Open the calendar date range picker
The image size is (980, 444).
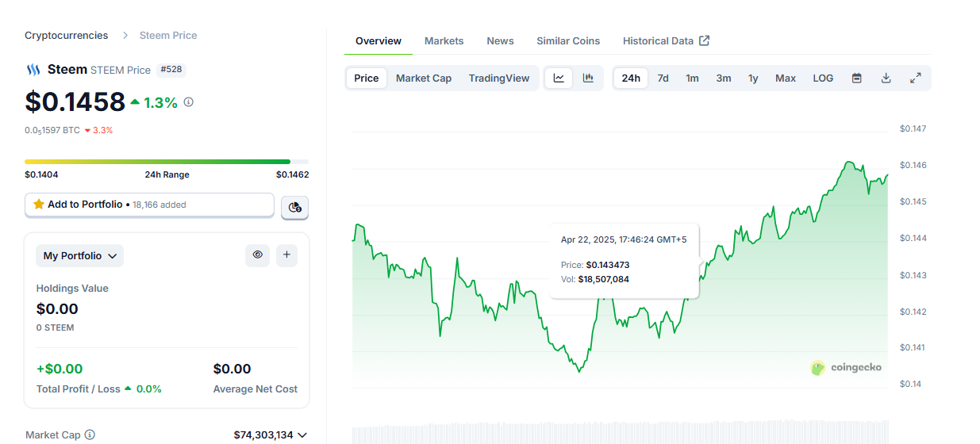(857, 78)
